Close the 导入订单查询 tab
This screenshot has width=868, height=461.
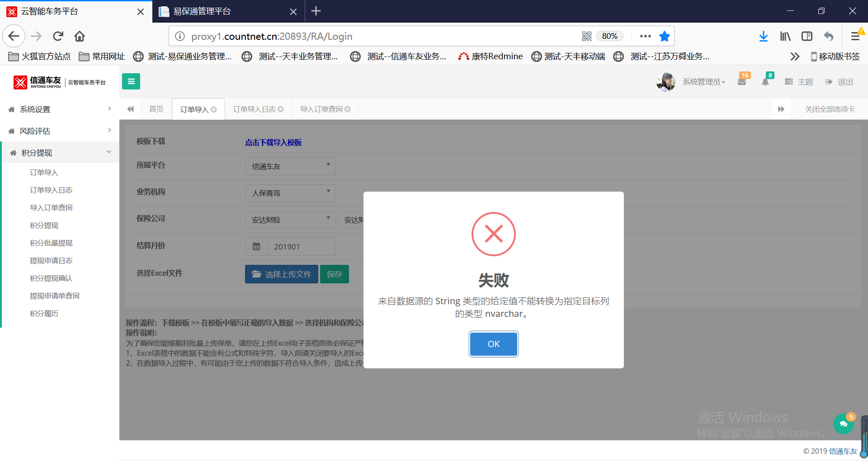(348, 109)
